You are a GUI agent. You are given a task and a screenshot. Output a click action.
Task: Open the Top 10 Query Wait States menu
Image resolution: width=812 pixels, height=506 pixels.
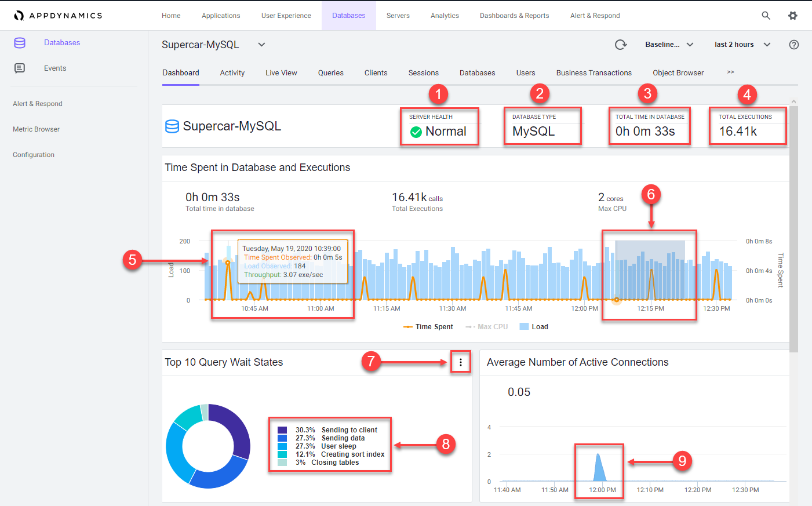click(461, 362)
